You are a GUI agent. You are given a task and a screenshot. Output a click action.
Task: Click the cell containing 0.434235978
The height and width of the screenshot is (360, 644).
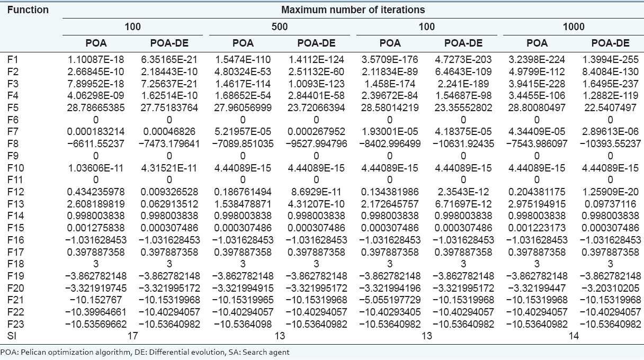point(96,192)
